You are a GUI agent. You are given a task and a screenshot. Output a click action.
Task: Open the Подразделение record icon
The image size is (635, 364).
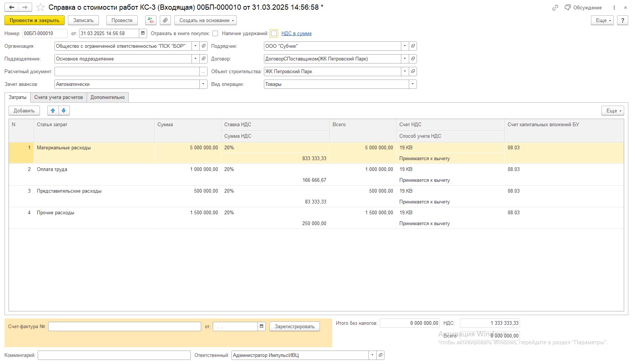(203, 59)
